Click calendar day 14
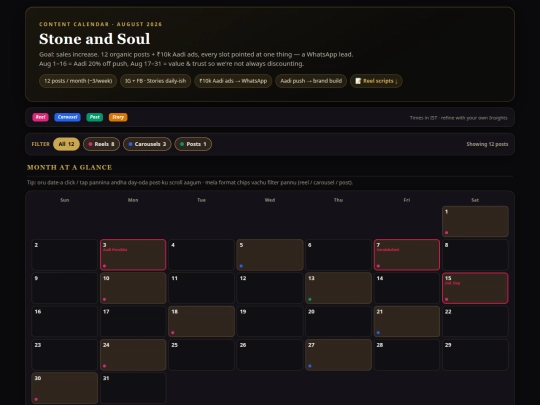The image size is (540, 405). click(407, 288)
